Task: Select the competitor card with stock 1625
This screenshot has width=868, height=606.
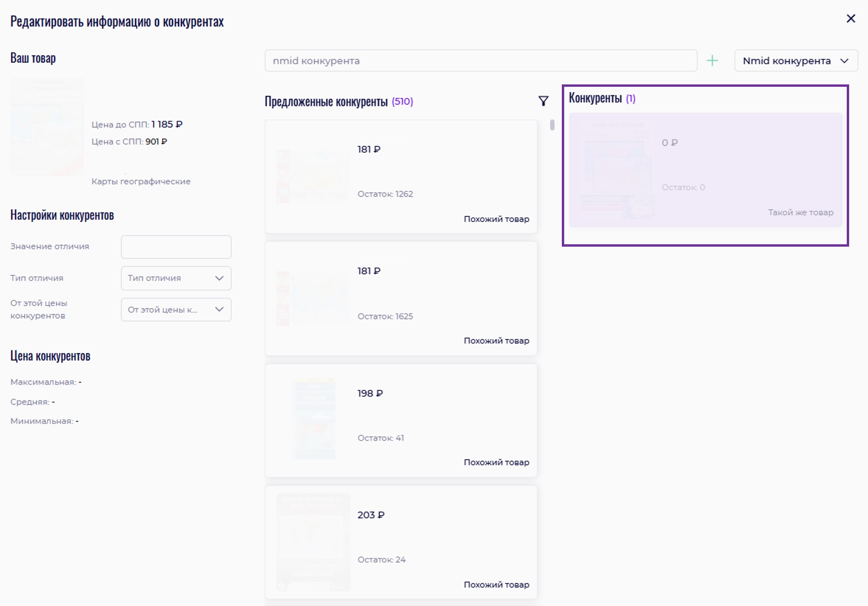Action: tap(401, 299)
